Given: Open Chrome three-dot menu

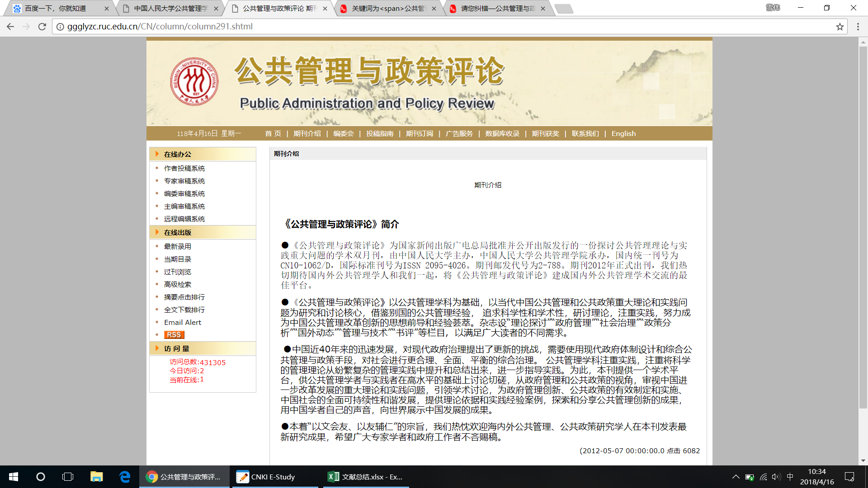Looking at the screenshot, I should tap(858, 27).
